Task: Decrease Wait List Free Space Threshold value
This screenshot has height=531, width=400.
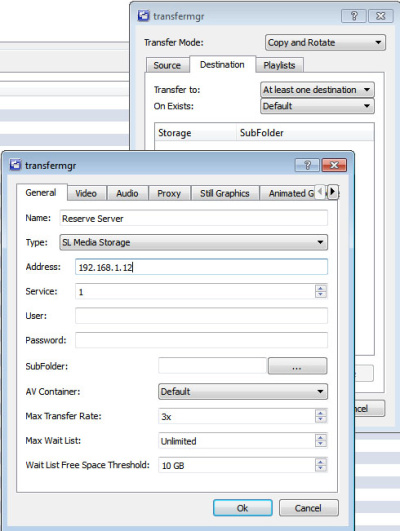Action: coord(320,468)
